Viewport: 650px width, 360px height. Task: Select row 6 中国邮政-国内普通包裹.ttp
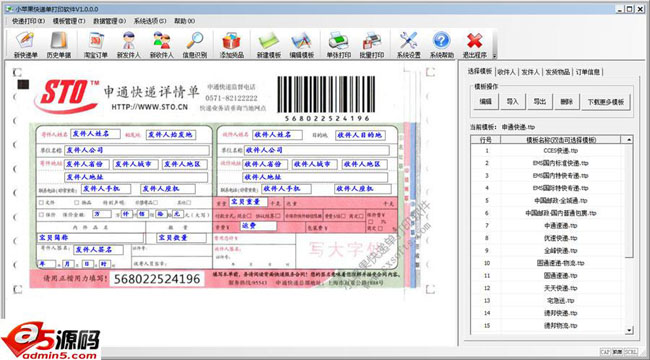[547, 213]
